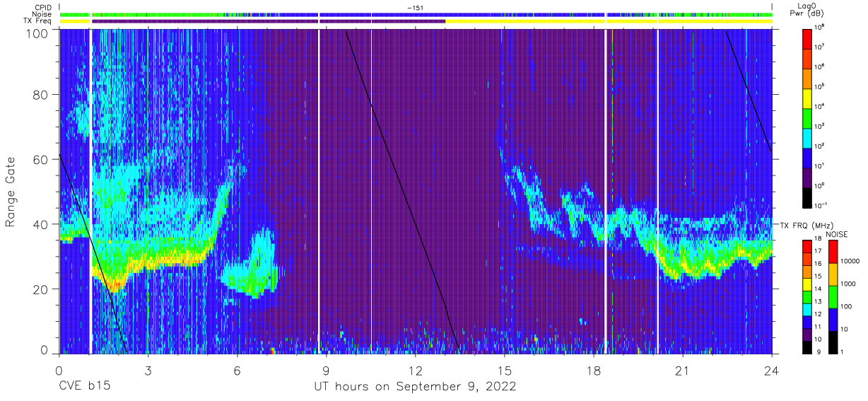
Task: Click the 80 tick on the Range Gate axis
Action: point(40,95)
